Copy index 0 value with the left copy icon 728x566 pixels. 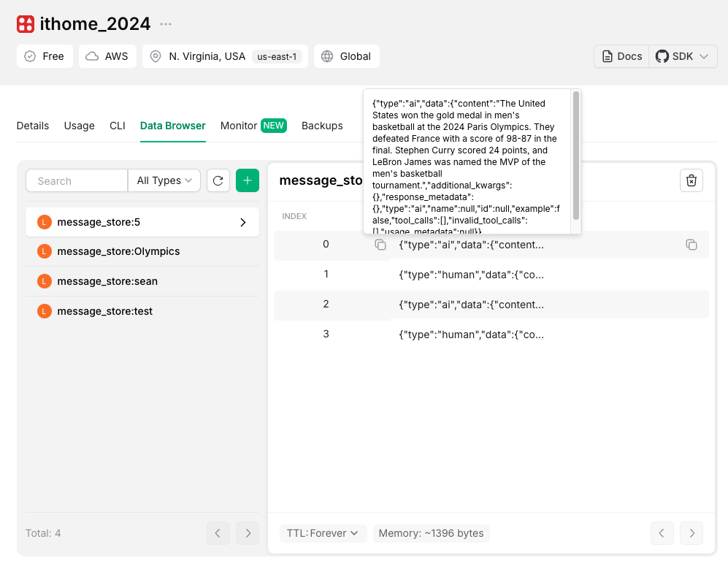pos(380,245)
